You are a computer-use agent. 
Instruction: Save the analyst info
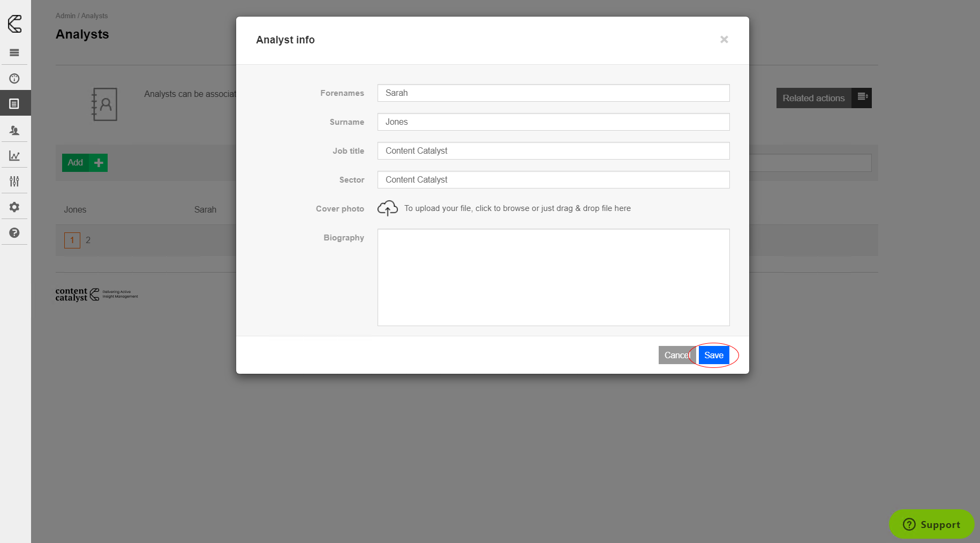point(713,355)
